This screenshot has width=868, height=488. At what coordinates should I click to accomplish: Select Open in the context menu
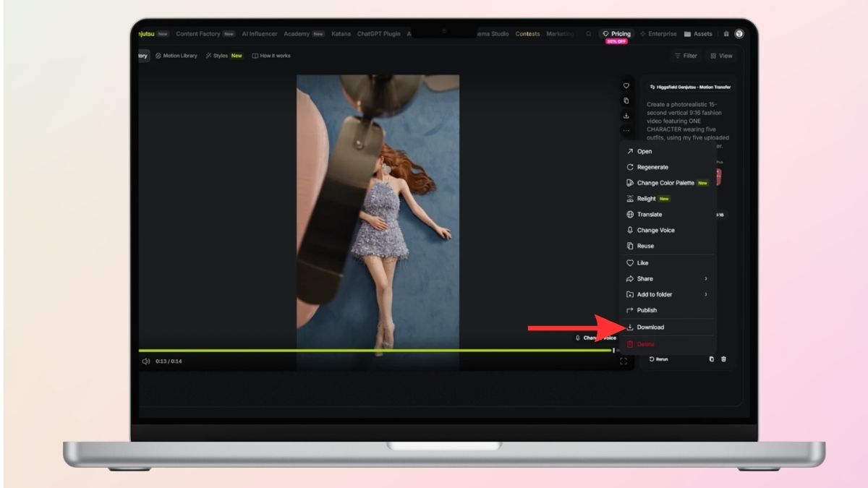[668, 151]
